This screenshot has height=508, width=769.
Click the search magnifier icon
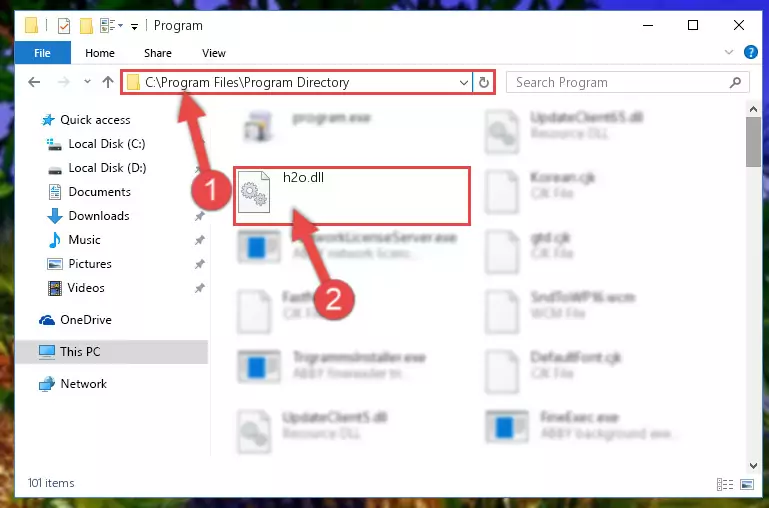pos(735,82)
